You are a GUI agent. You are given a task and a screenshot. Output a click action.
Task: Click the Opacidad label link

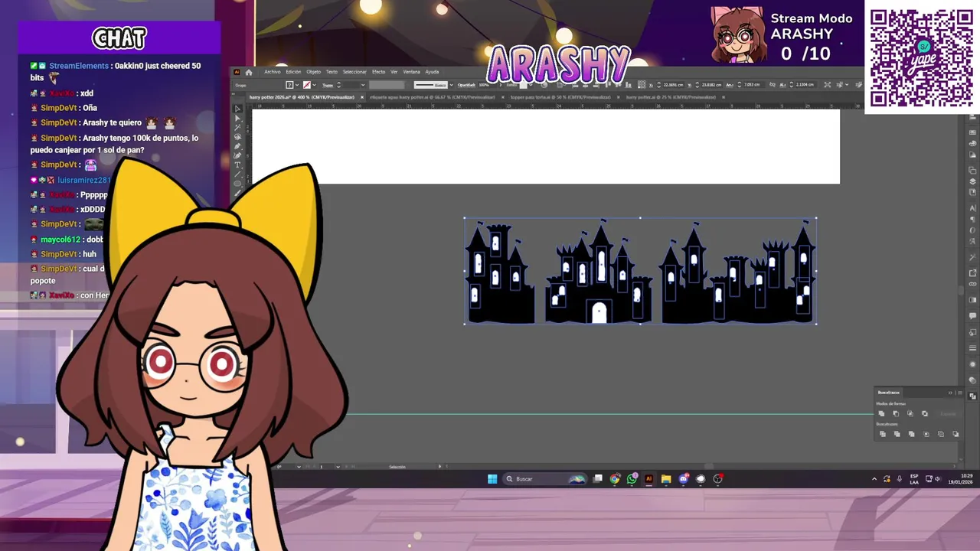coord(466,85)
